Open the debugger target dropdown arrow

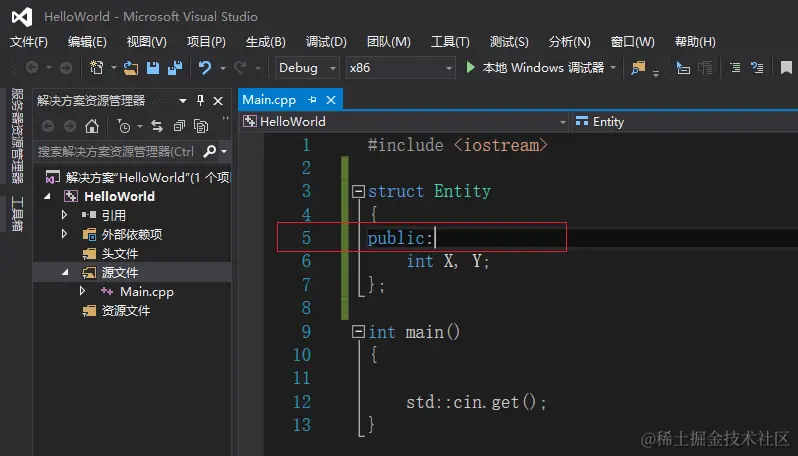(x=613, y=68)
